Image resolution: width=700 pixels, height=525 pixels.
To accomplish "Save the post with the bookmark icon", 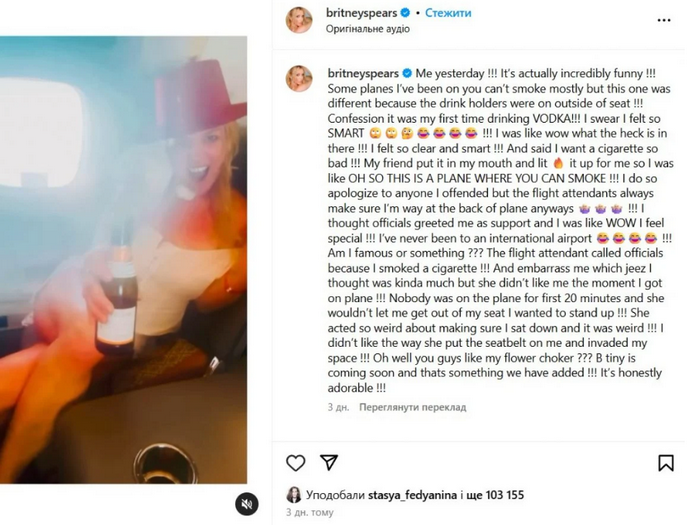I will (x=666, y=463).
